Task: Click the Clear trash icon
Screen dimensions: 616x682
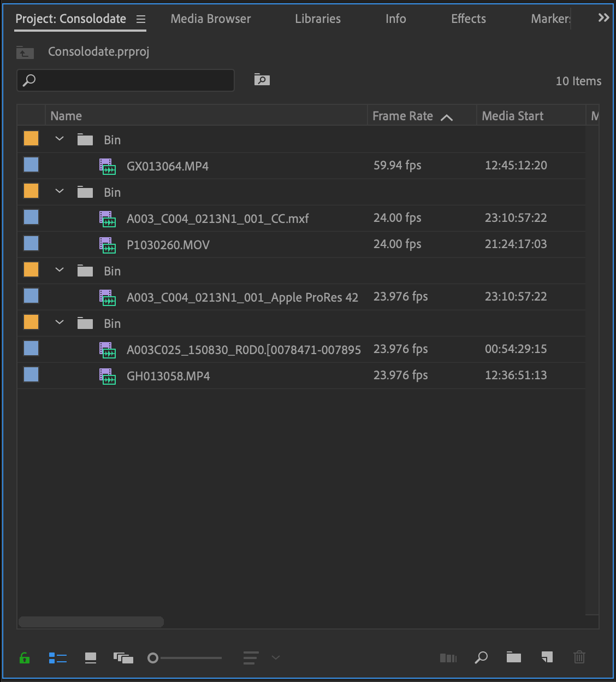Action: [x=579, y=658]
